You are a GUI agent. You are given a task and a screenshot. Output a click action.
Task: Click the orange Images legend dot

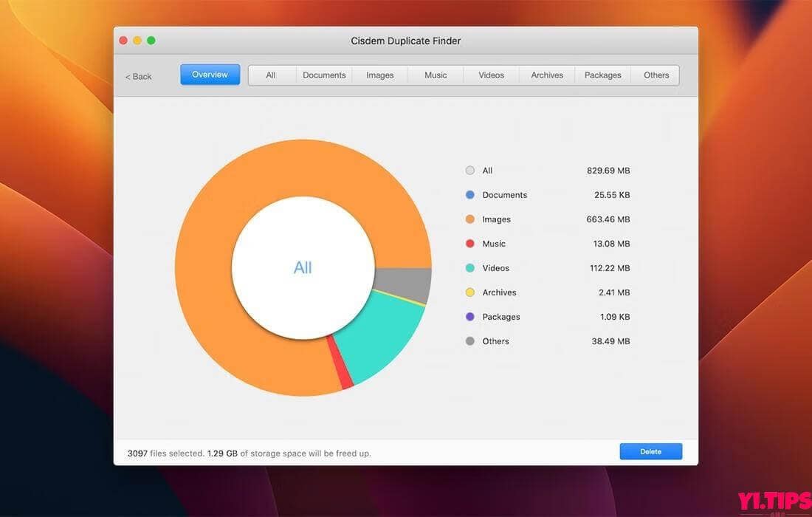[x=469, y=219]
